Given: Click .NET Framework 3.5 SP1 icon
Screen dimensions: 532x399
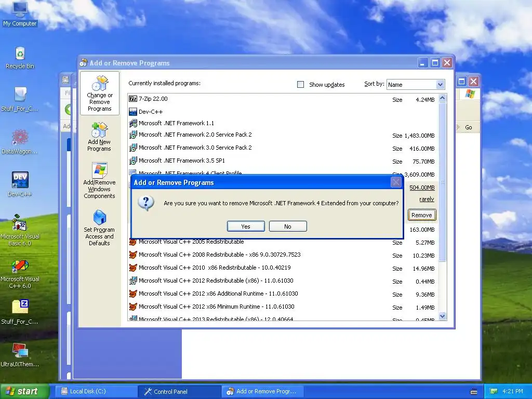Looking at the screenshot, I should coord(133,161).
